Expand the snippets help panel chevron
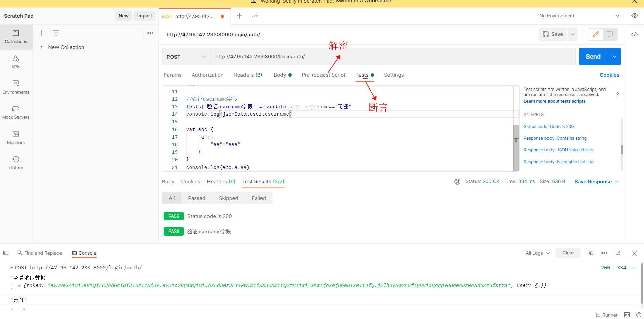This screenshot has height=319, width=644. pos(617,94)
